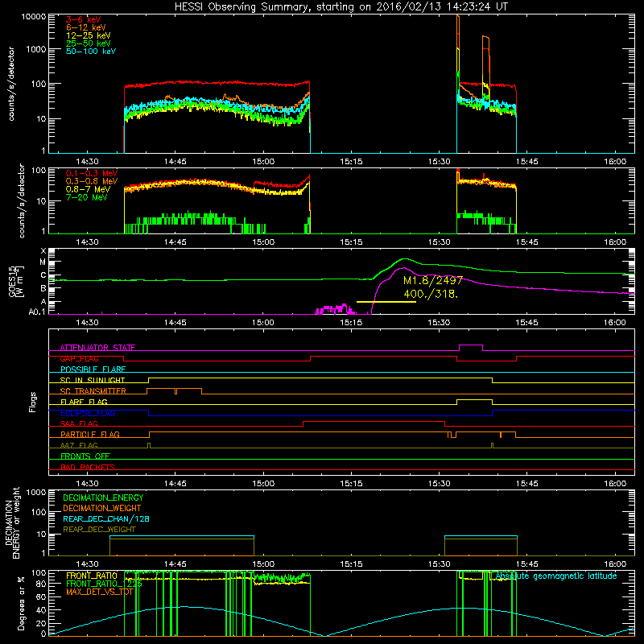Click the vertical Flags axis title
The image size is (644, 644).
[33, 402]
